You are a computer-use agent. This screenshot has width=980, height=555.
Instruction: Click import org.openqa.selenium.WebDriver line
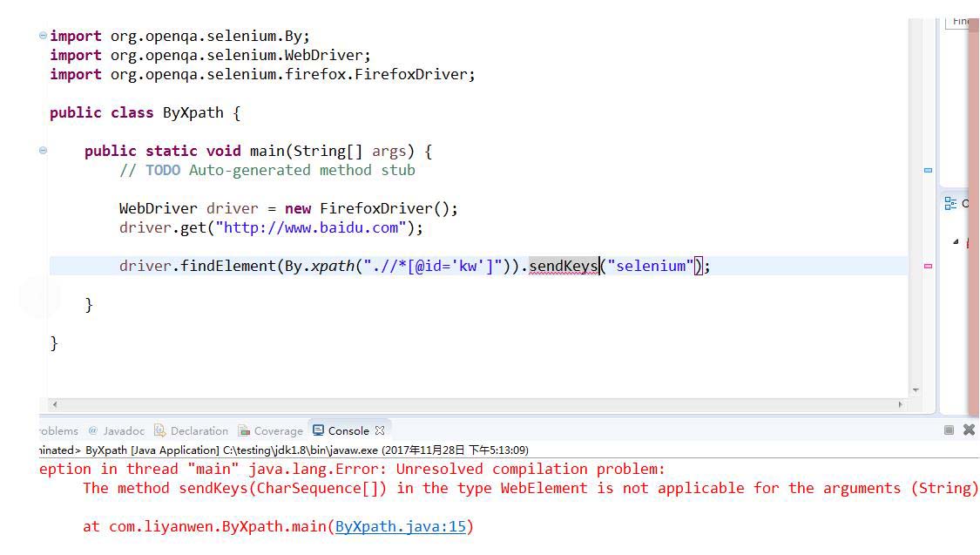211,56
